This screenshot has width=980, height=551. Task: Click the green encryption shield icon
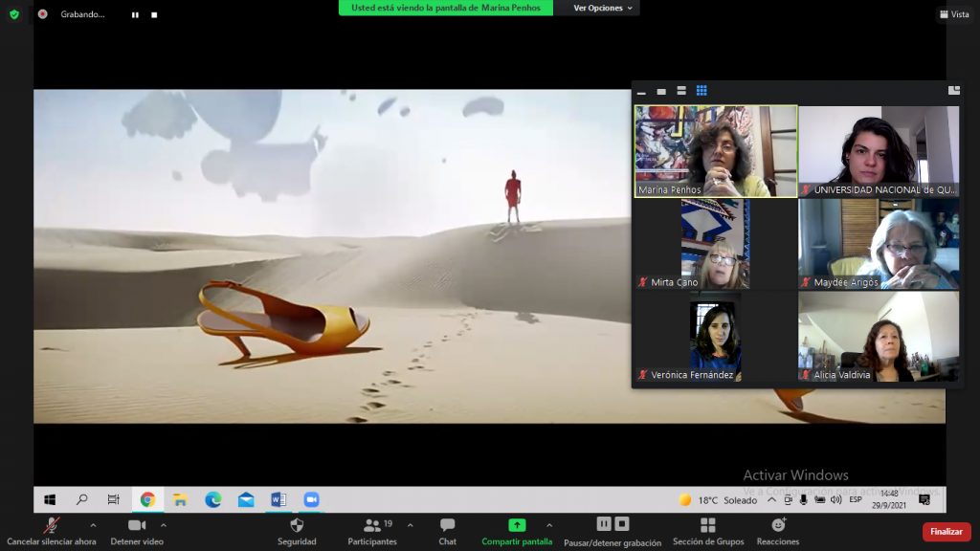13,14
